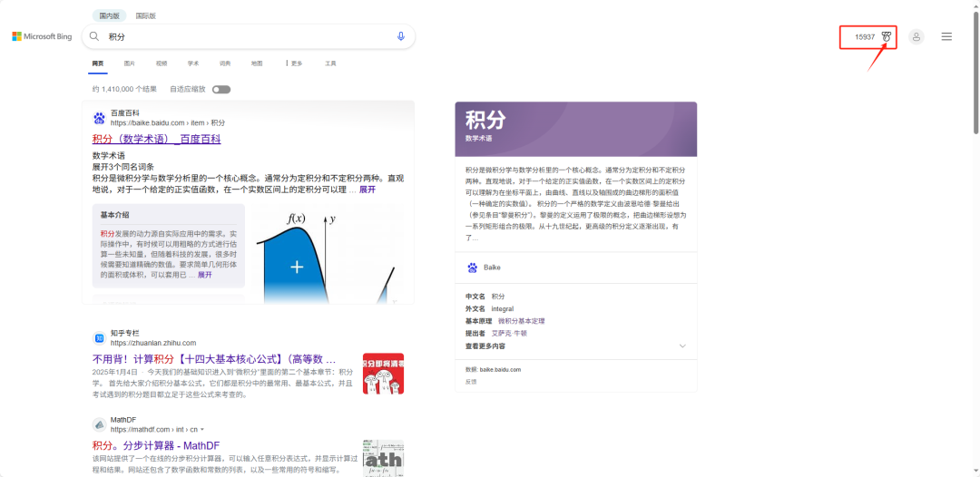Click the magnifier search icon in search box
The image size is (980, 477).
coord(93,36)
